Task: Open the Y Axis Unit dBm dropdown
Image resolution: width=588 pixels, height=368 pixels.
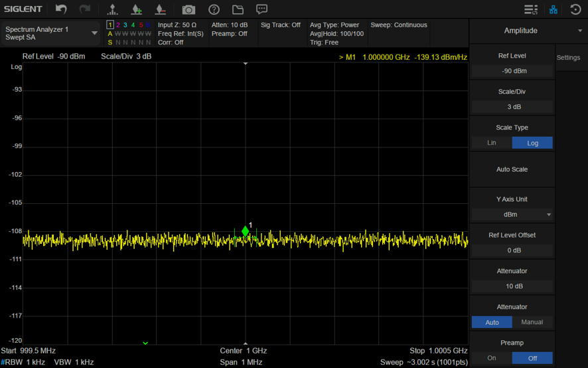Action: coord(512,215)
